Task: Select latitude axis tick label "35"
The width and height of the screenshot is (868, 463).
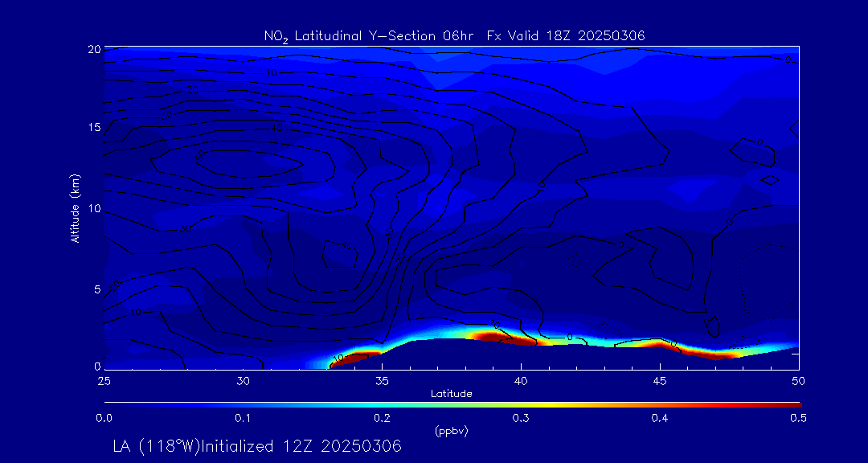Action: click(x=382, y=381)
